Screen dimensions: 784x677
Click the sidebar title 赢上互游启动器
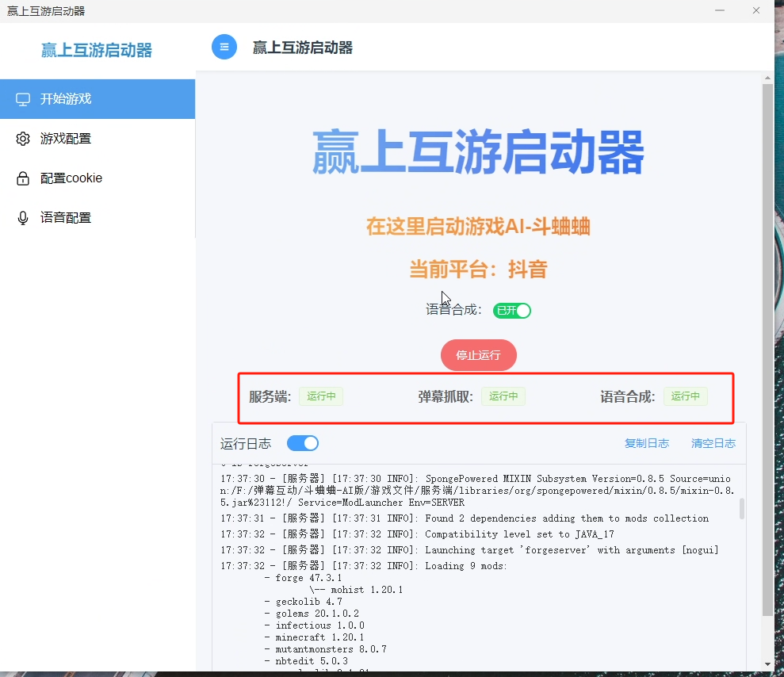(97, 51)
